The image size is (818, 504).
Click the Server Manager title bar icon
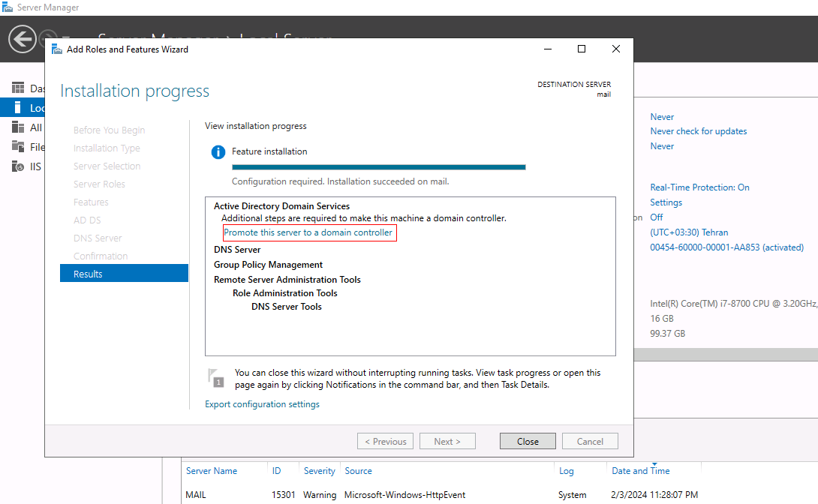[8, 7]
